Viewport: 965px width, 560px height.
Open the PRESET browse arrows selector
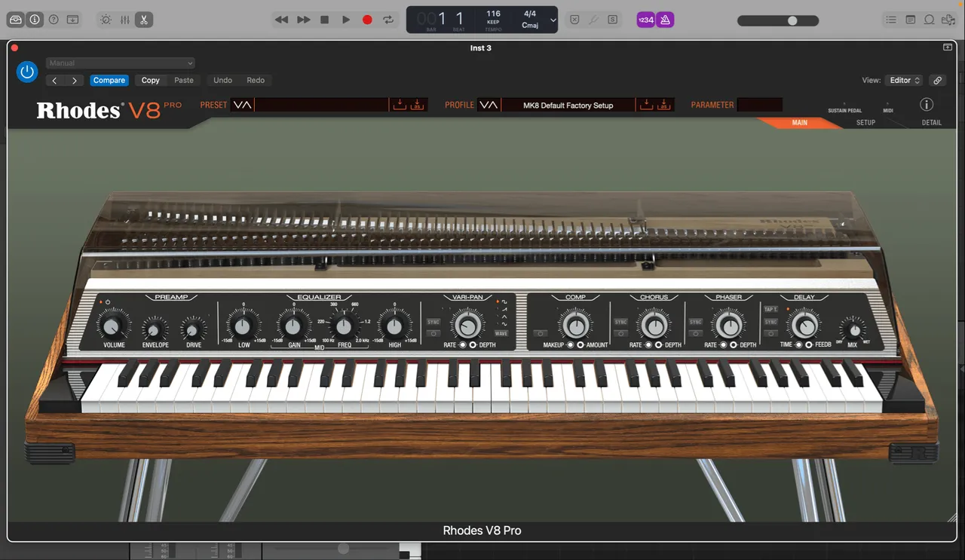click(x=242, y=105)
